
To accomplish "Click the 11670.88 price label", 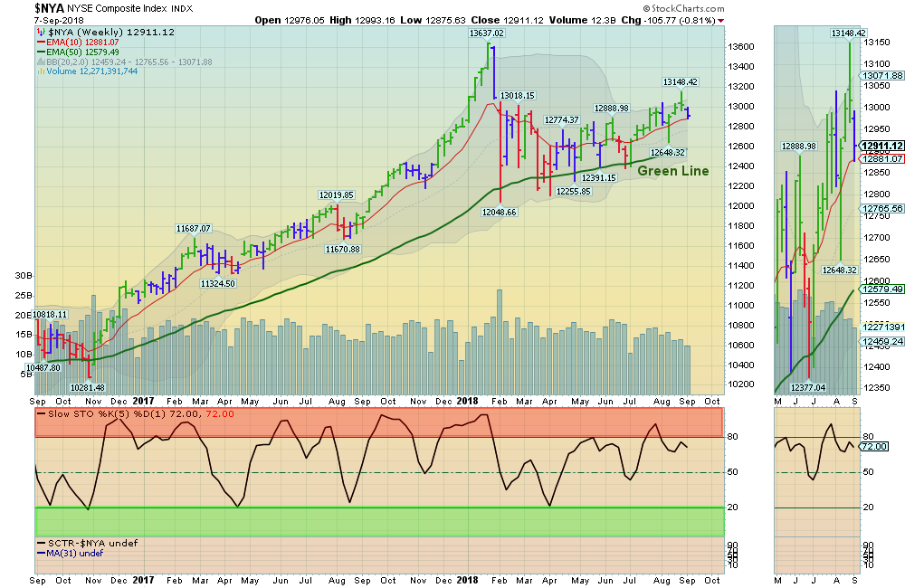I will pyautogui.click(x=342, y=250).
